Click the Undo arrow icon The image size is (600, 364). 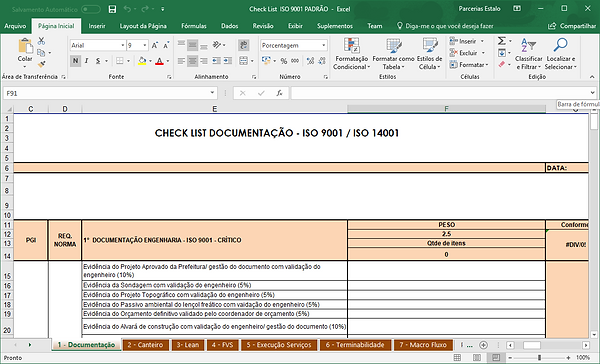[127, 9]
